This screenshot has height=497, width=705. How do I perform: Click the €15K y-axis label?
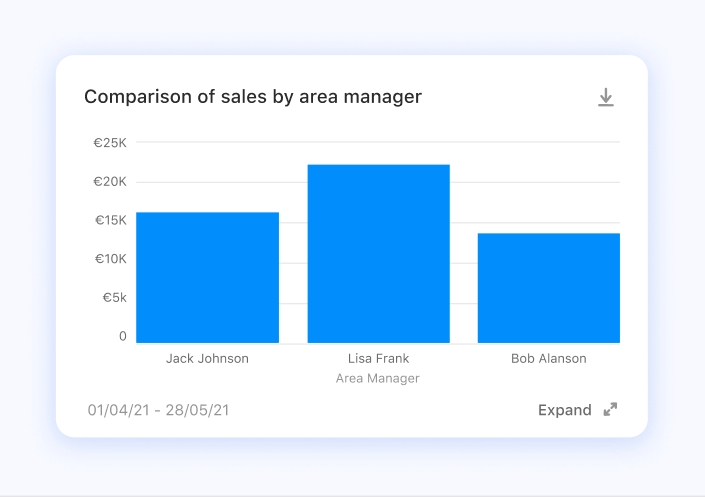[x=110, y=220]
